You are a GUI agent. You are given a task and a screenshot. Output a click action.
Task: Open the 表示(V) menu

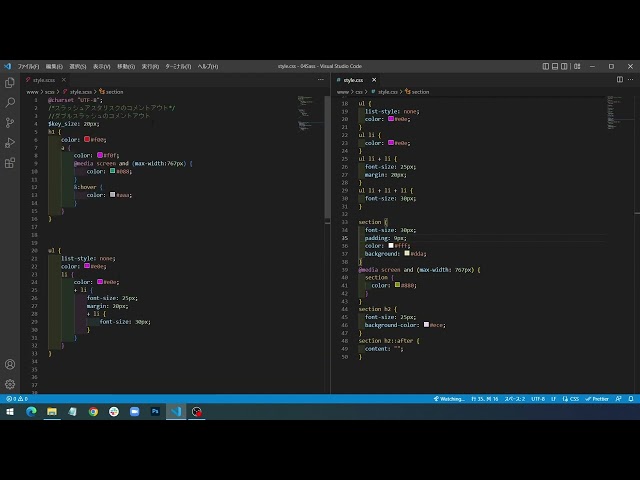101,66
